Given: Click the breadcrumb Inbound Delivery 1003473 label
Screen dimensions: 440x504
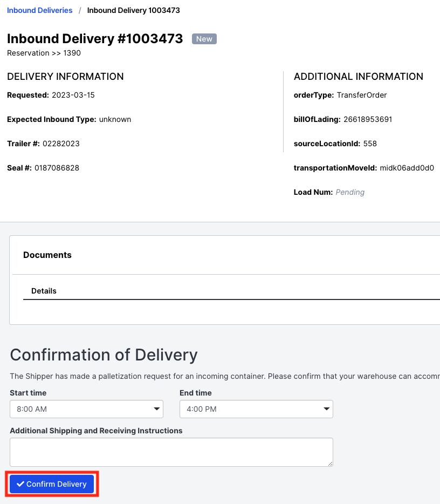Looking at the screenshot, I should [x=133, y=10].
